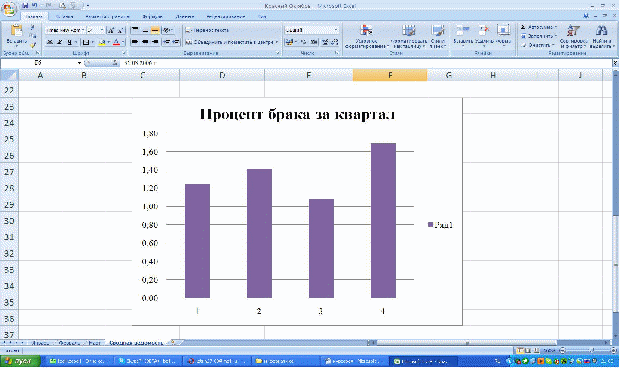Click the Save icon in Quick Access
The height and width of the screenshot is (368, 620).
tap(25, 6)
